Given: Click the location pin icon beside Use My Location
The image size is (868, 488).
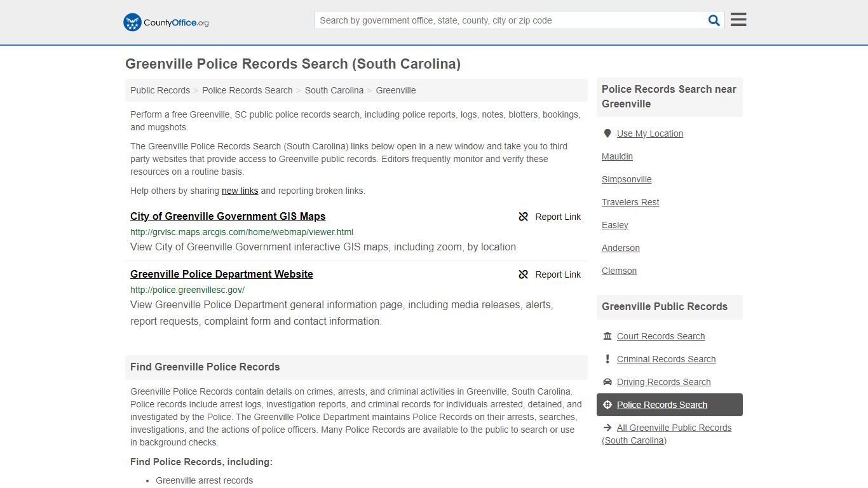Looking at the screenshot, I should [607, 133].
